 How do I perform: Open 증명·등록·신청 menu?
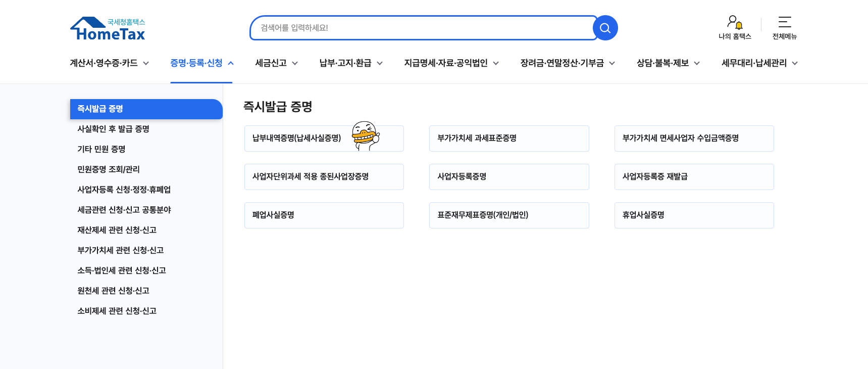tap(196, 63)
